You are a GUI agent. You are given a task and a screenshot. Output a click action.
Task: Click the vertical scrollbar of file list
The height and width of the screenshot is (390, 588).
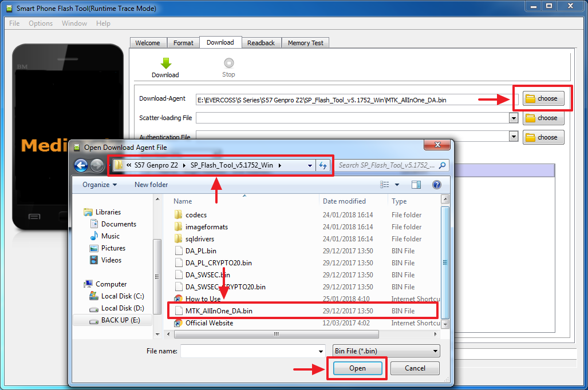click(445, 262)
